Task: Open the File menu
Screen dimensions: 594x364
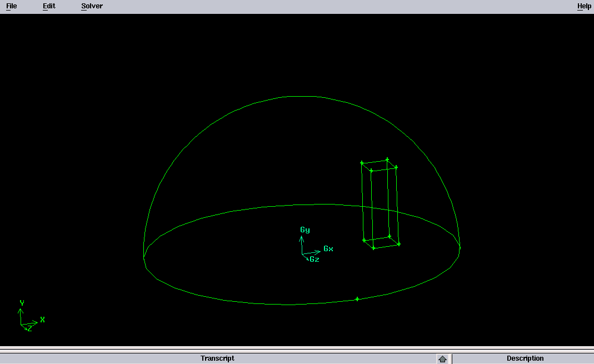Action: tap(11, 6)
